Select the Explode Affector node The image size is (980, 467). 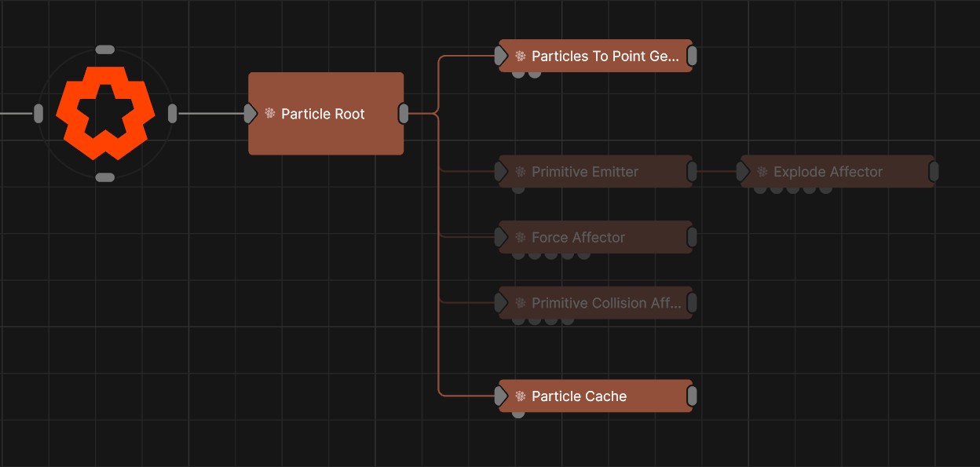(836, 172)
